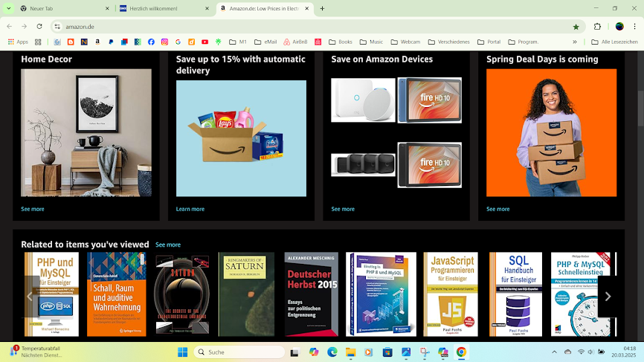Click See more beside Related to items
Image resolution: width=644 pixels, height=362 pixels.
[168, 245]
